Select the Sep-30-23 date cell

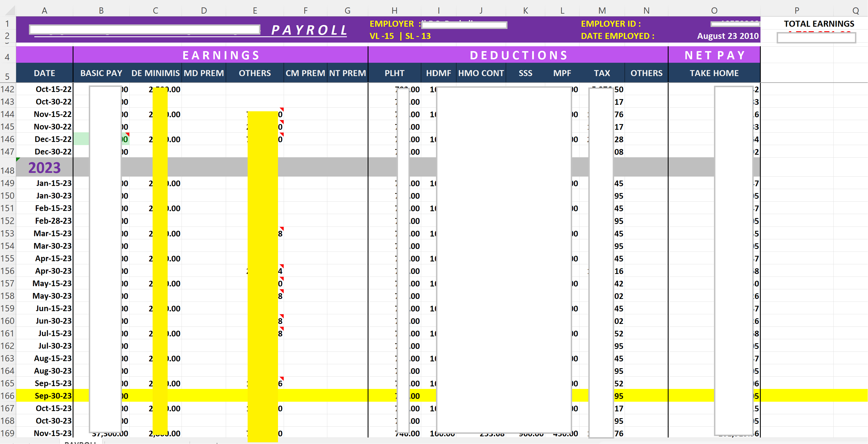53,396
